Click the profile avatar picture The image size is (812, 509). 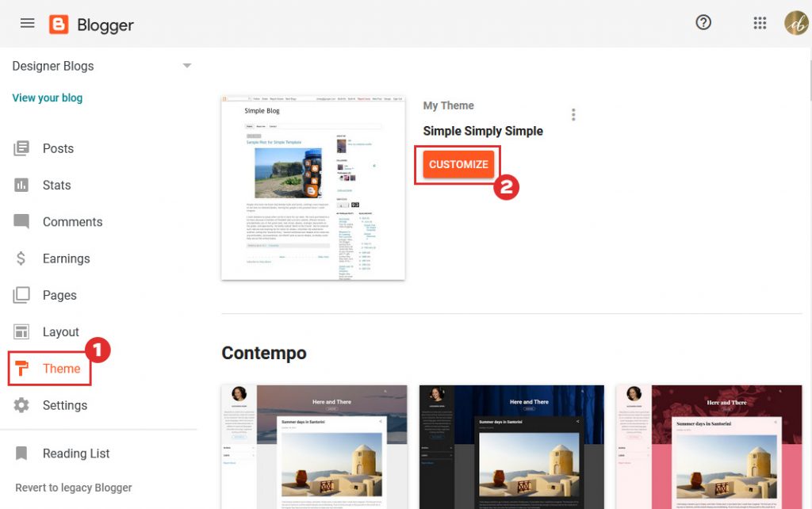[795, 22]
